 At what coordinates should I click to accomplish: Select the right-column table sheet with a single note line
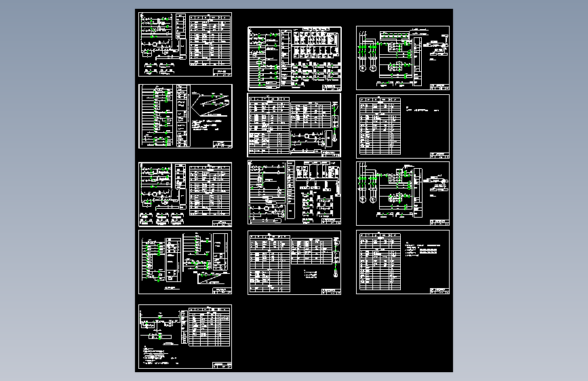(x=403, y=126)
